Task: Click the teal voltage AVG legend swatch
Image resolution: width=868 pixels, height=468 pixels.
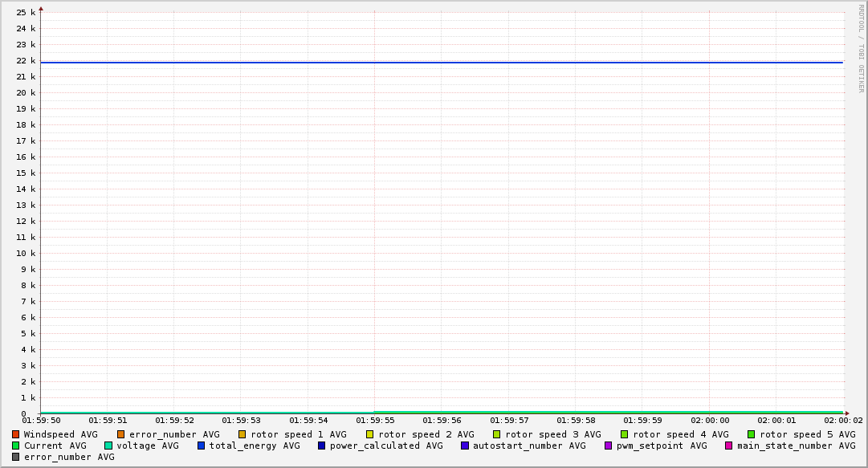Action: [108, 446]
